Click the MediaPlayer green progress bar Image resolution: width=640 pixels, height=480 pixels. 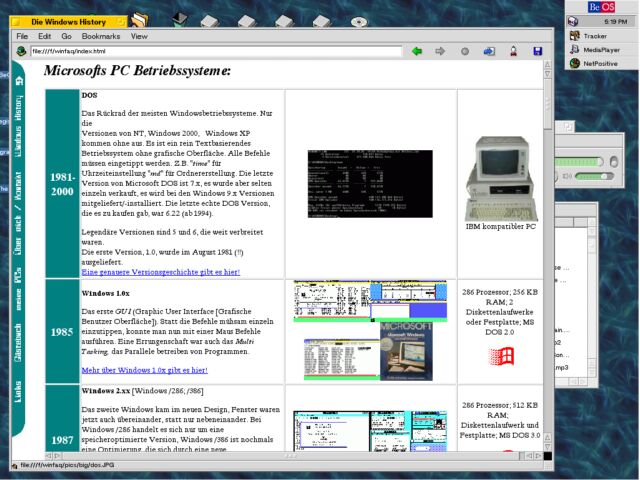click(578, 162)
